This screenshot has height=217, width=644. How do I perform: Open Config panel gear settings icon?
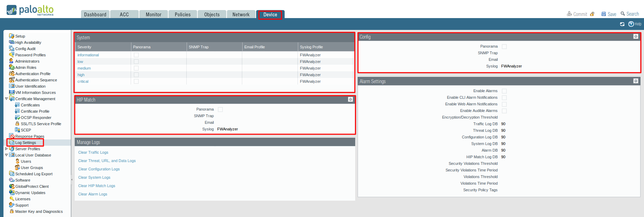point(636,37)
